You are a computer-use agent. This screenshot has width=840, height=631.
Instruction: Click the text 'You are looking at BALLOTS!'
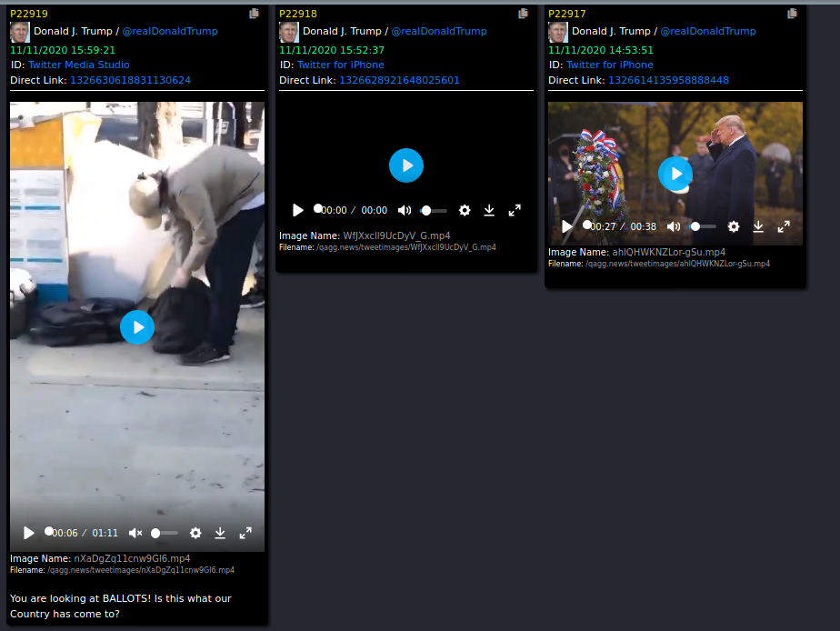pyautogui.click(x=81, y=598)
